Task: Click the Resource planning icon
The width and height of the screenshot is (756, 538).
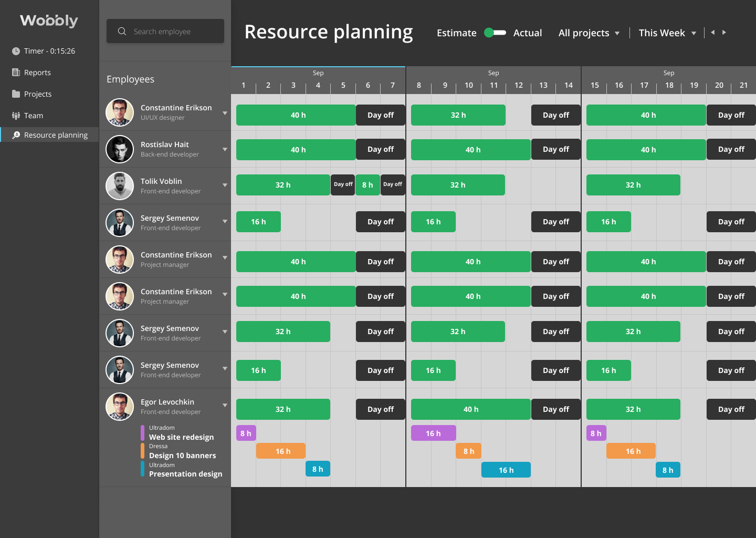Action: (x=16, y=134)
